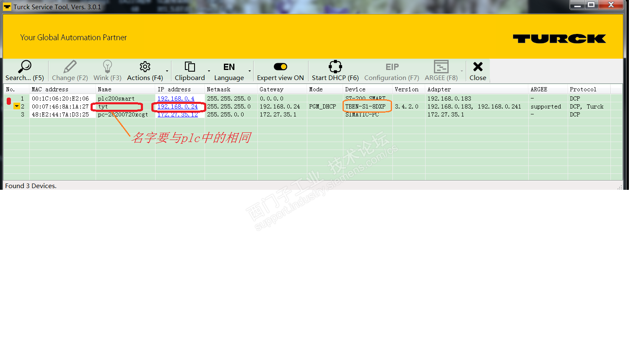Click the Adapter column header
This screenshot has height=362, width=644.
click(x=477, y=89)
